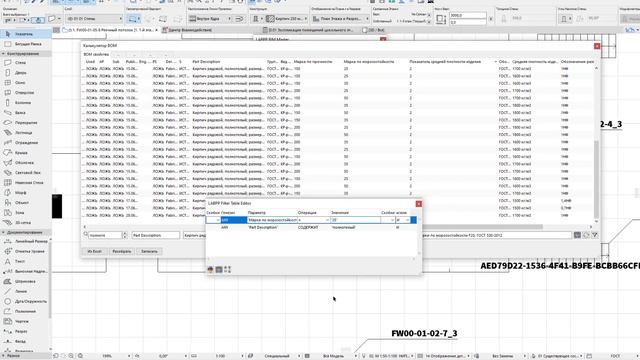This screenshot has height=360, width=640.
Task: Open the layer dropdown in the info box
Action: coord(94,19)
